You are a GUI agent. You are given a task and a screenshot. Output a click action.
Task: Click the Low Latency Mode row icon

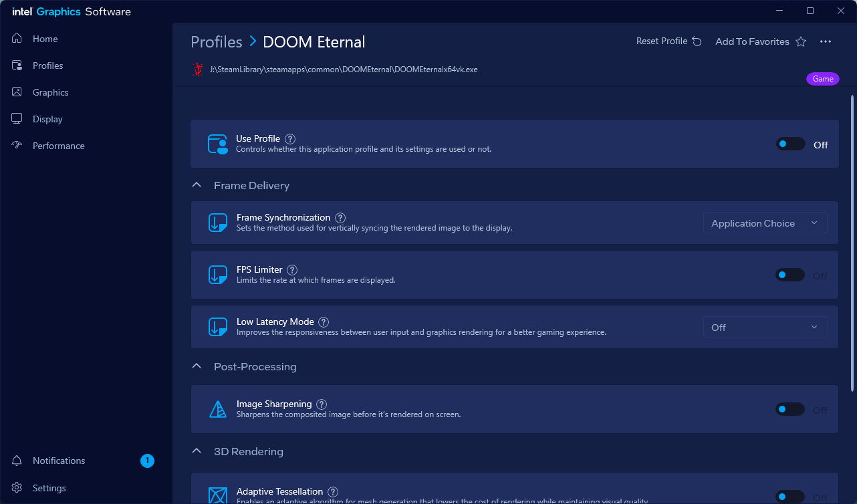coord(218,327)
